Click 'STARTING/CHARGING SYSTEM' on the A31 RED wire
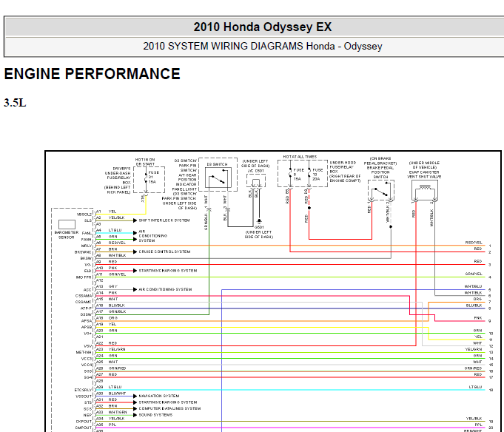 click(168, 402)
